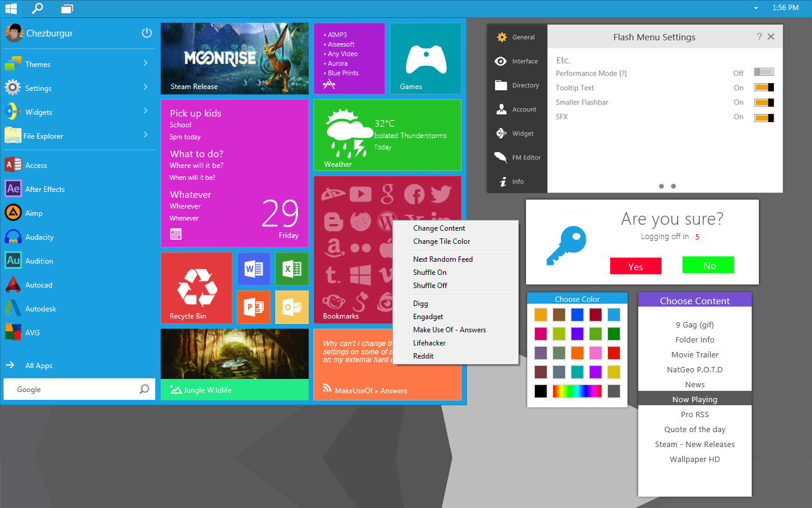The image size is (812, 508).
Task: Open the Word tile
Action: click(x=254, y=269)
